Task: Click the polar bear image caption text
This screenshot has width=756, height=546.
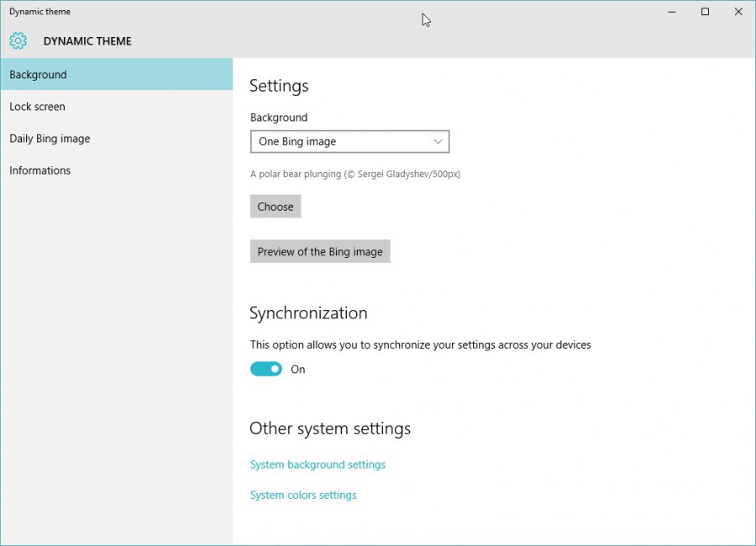Action: click(x=356, y=174)
